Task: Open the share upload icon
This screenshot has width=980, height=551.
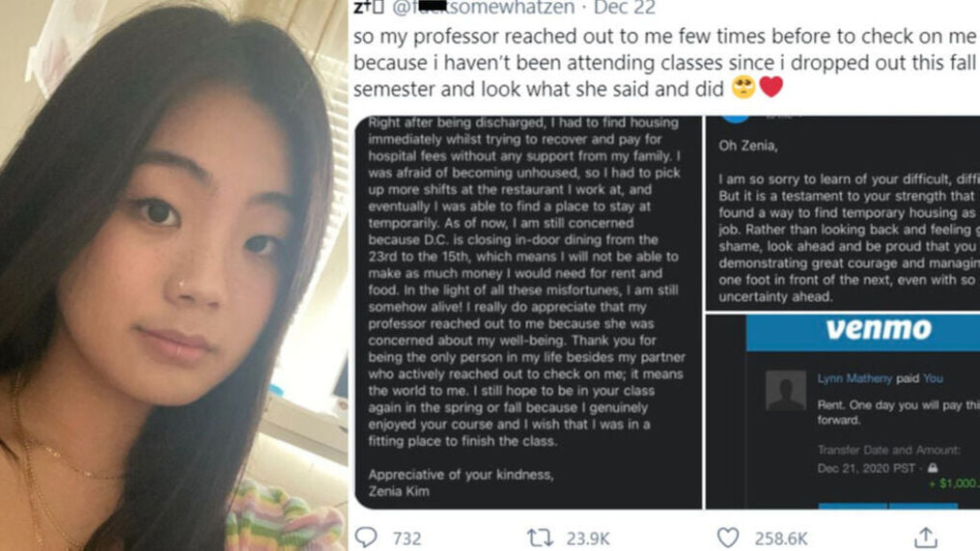Action: (926, 537)
